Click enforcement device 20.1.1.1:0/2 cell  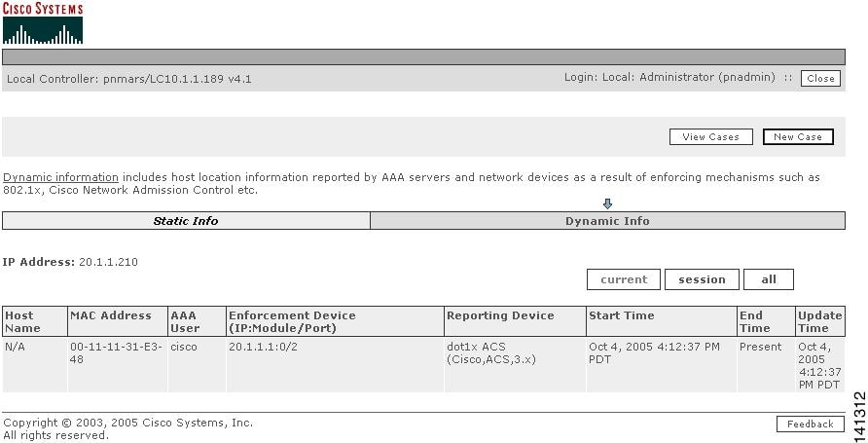click(263, 347)
